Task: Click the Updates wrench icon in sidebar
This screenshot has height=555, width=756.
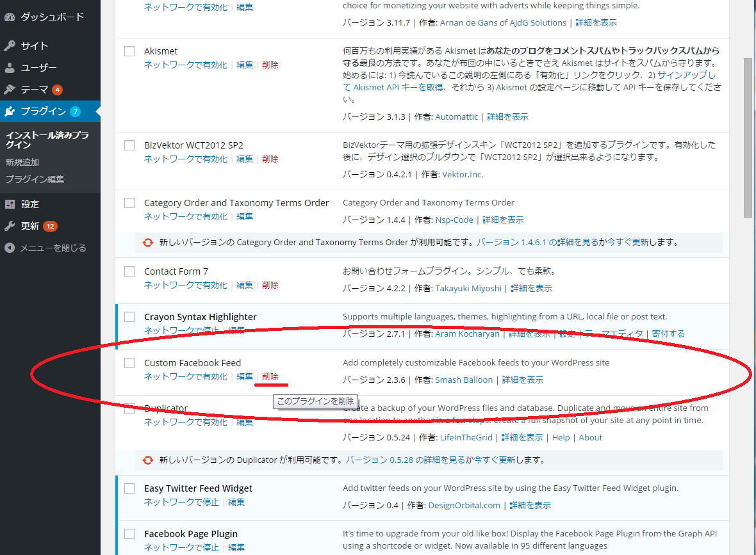Action: [x=10, y=226]
